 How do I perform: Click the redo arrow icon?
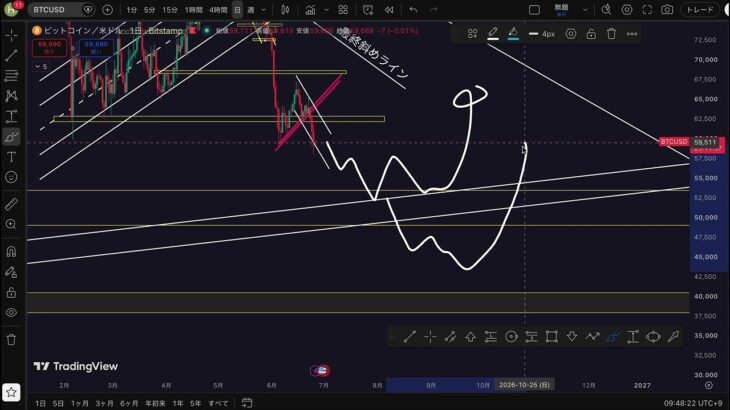point(433,10)
